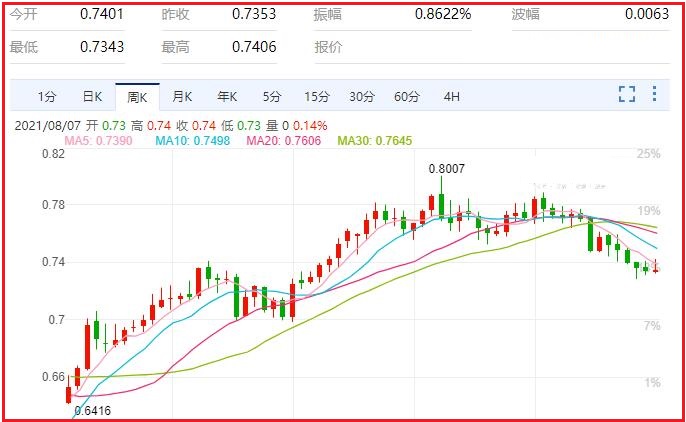The image size is (686, 422).
Task: Select the 周K weekly chart tab
Action: (137, 97)
